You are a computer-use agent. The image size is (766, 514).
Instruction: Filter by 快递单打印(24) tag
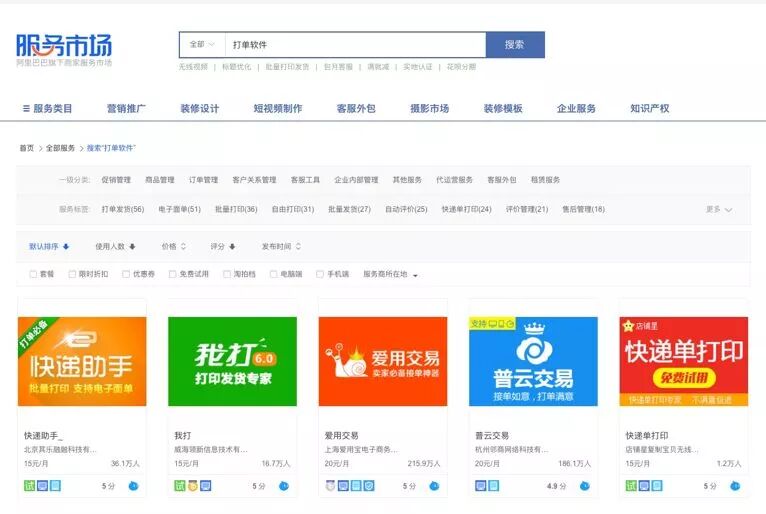467,209
